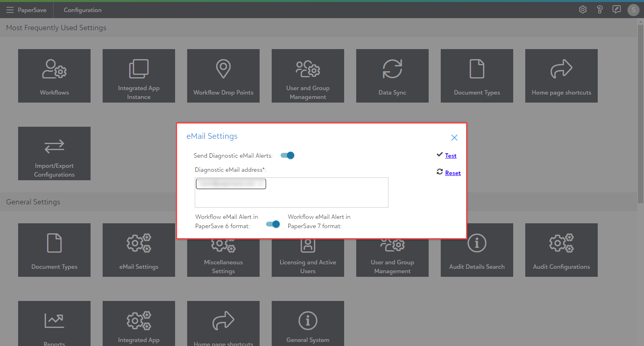
Task: Open the Data Sync tile
Action: click(392, 76)
